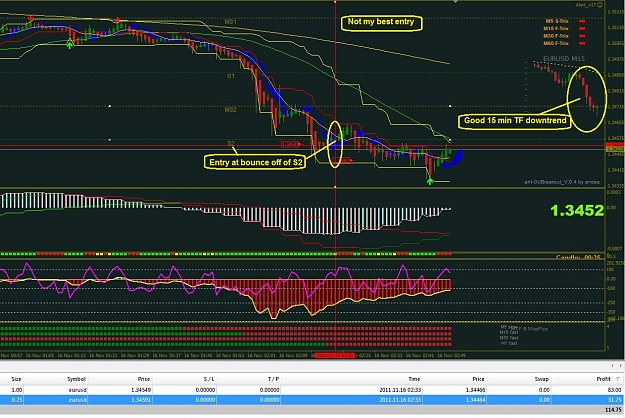This screenshot has height=418, width=625.
Task: Click the red signal bar beside M15 F-Trix
Action: [x=582, y=29]
